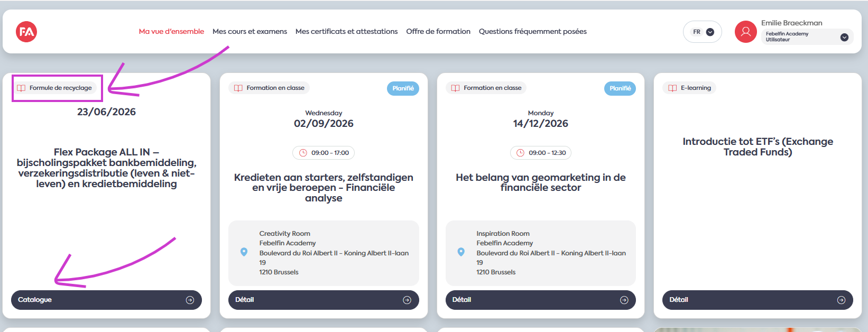Click the location pin beside Inspiration Room
Image resolution: width=868 pixels, height=332 pixels.
(461, 252)
